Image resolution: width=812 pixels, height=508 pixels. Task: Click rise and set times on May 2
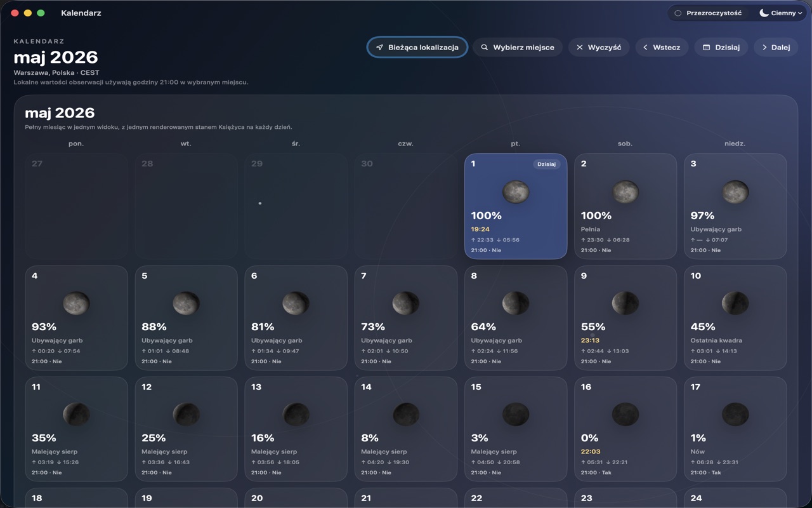pos(605,240)
